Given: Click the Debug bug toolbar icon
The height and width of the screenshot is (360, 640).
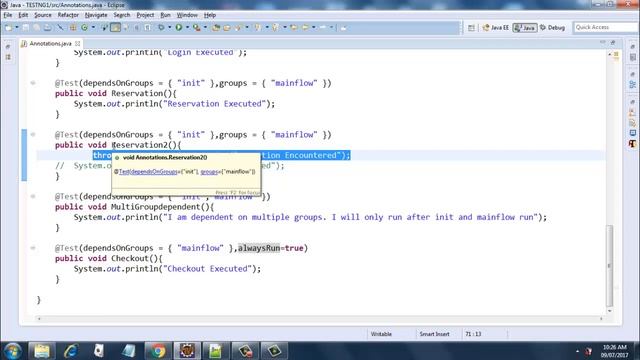Looking at the screenshot, I should click(x=162, y=27).
